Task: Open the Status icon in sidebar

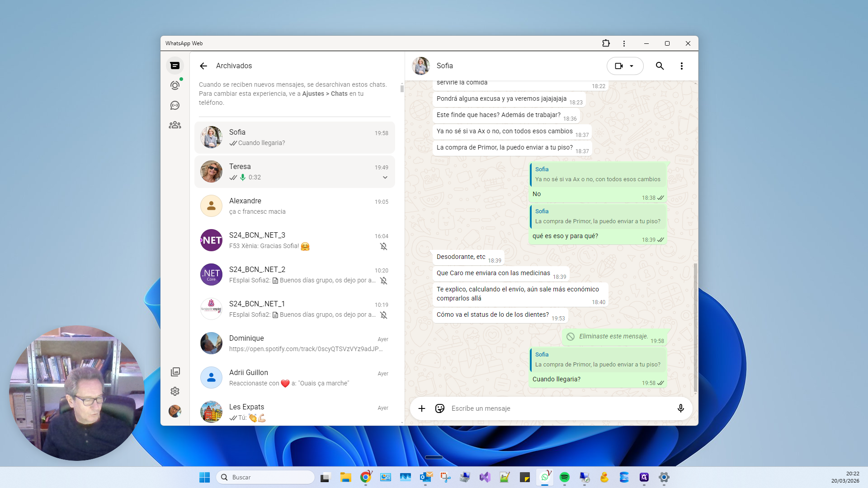Action: coord(175,85)
